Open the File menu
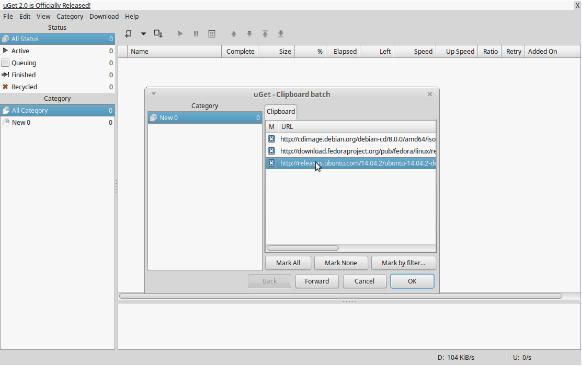 8,17
